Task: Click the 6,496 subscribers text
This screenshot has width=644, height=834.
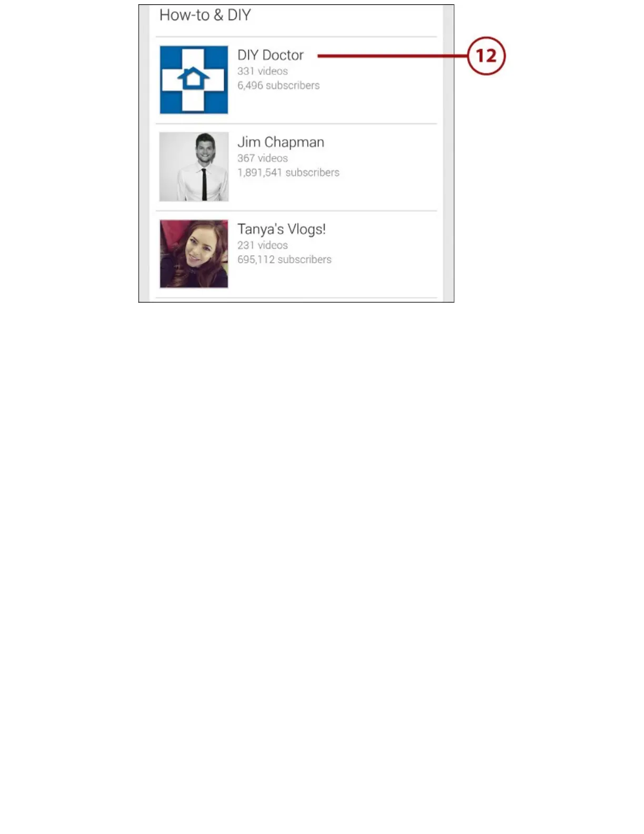Action: pos(278,85)
